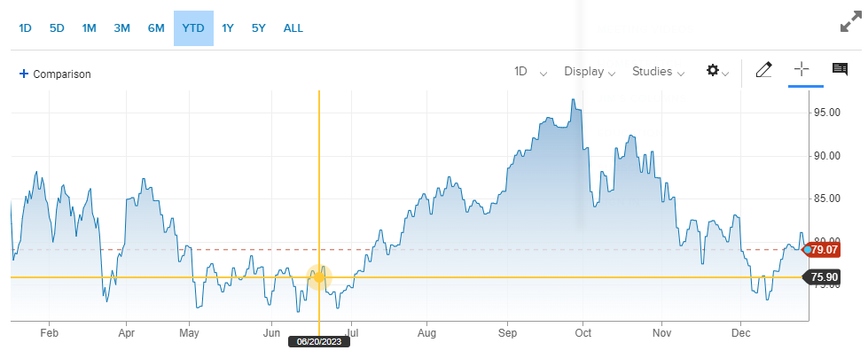The width and height of the screenshot is (868, 358).
Task: Select the ALL time range
Action: pyautogui.click(x=293, y=28)
